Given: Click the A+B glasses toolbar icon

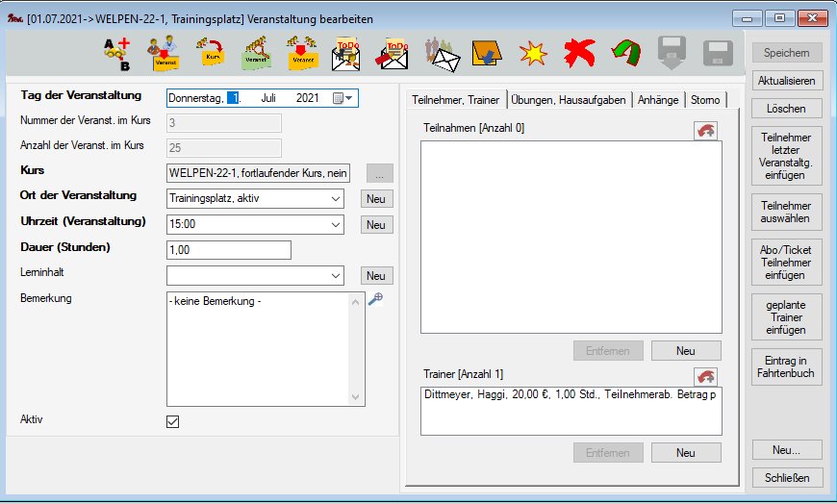Looking at the screenshot, I should pyautogui.click(x=116, y=54).
